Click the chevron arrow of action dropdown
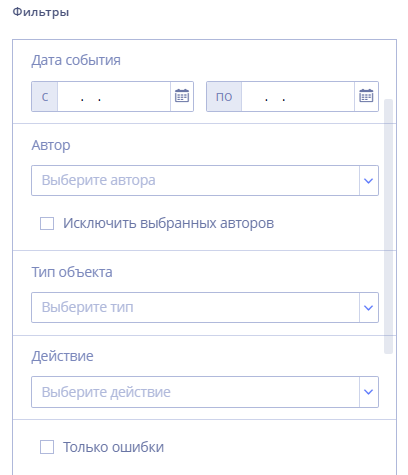Image resolution: width=408 pixels, height=475 pixels. (x=369, y=392)
